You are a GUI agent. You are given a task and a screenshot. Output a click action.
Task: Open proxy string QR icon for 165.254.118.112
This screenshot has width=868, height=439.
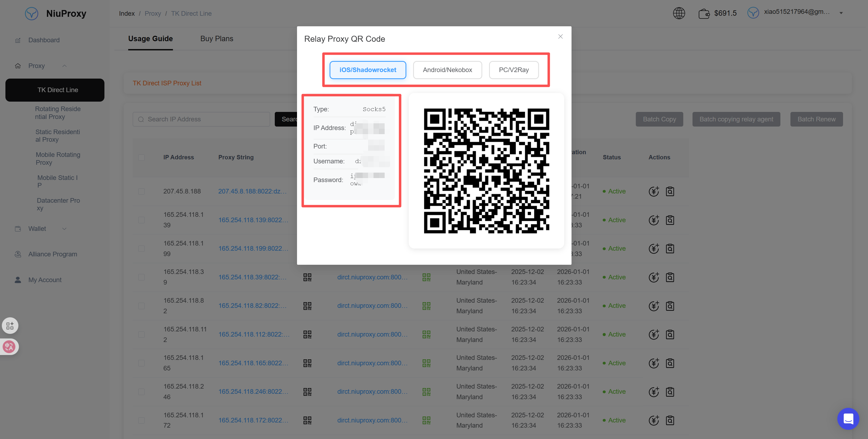[307, 334]
